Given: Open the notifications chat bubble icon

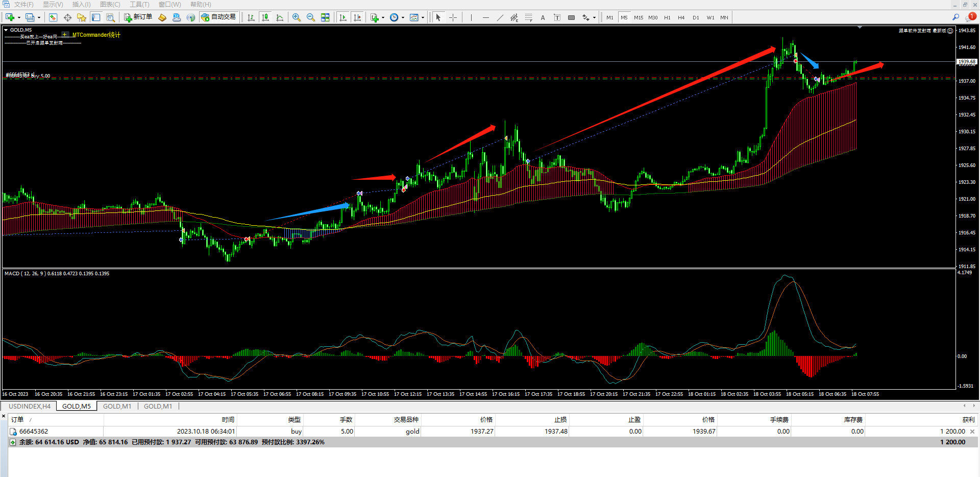Looking at the screenshot, I should point(970,17).
